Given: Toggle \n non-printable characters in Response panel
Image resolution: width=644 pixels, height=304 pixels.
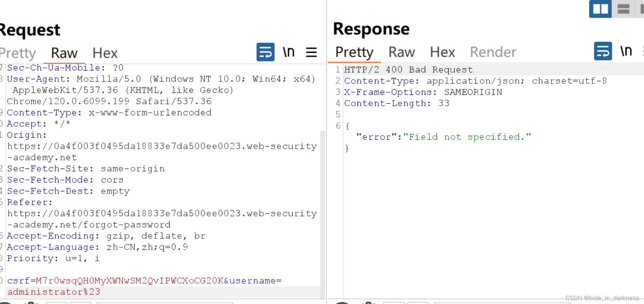Looking at the screenshot, I should [626, 51].
